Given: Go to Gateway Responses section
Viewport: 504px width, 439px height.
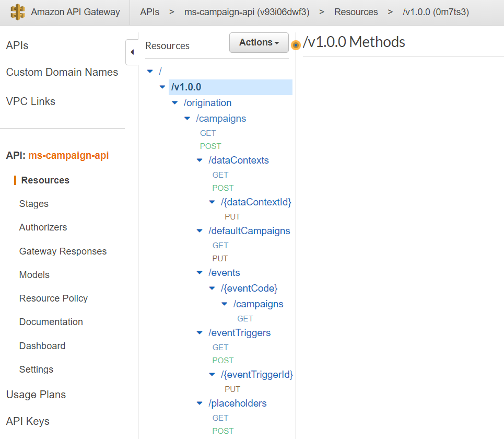Looking at the screenshot, I should (63, 251).
